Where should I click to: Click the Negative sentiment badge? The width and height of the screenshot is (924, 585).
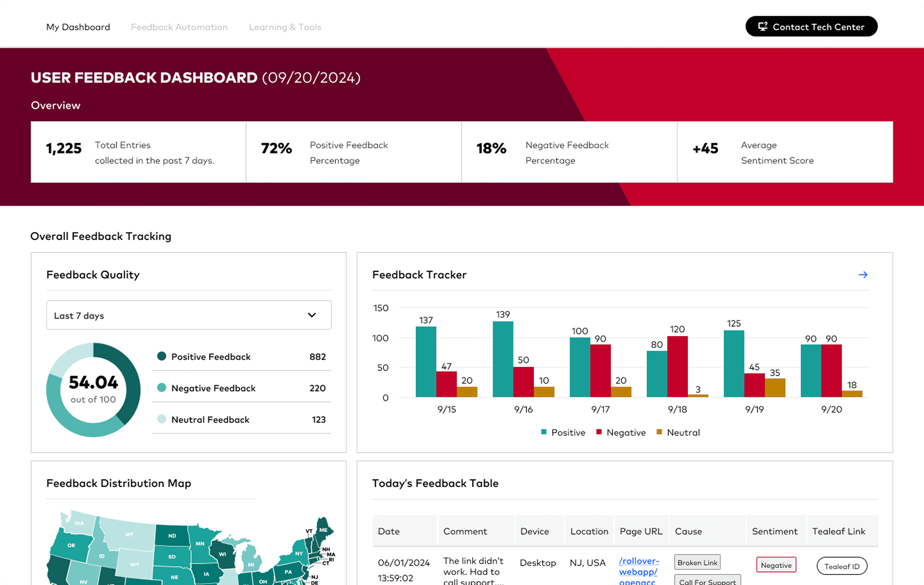(776, 565)
